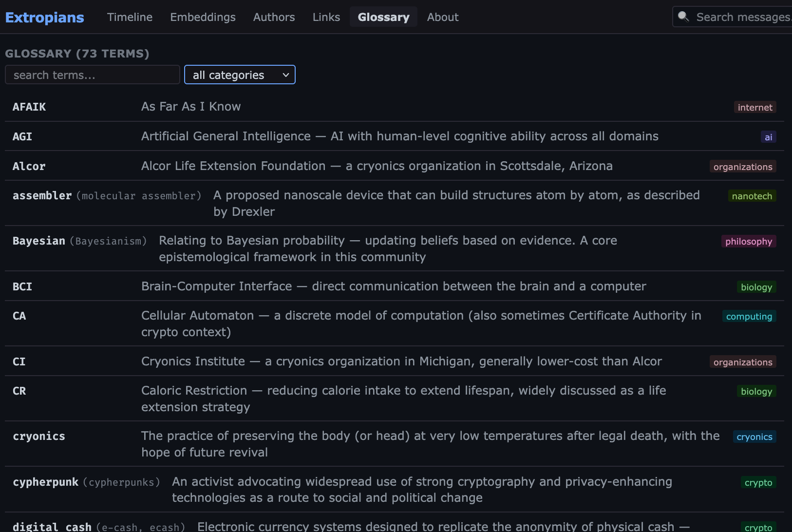Viewport: 792px width, 532px height.
Task: Select the Glossary tab
Action: click(x=383, y=17)
